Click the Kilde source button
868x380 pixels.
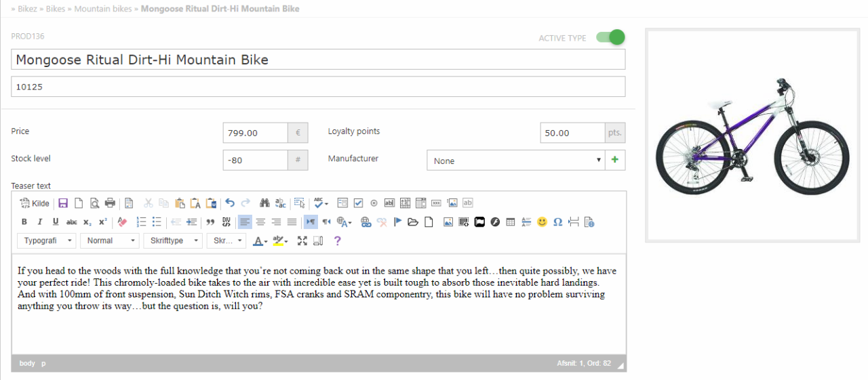pyautogui.click(x=35, y=203)
